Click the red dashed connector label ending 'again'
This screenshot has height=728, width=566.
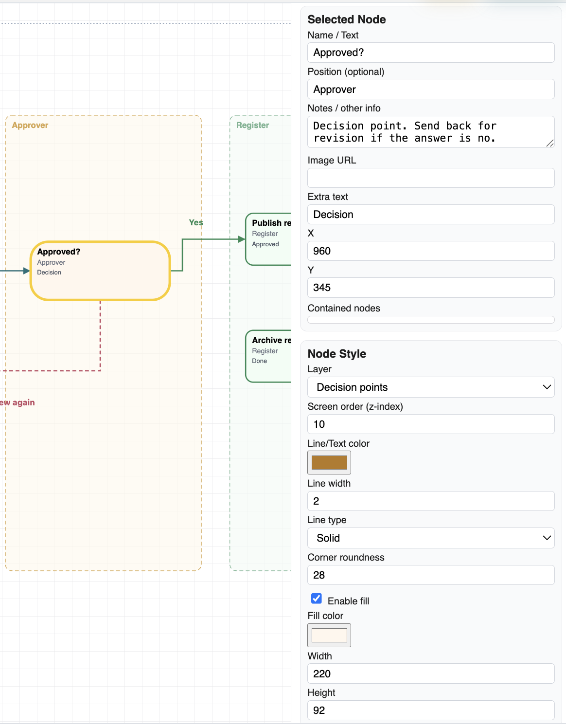coord(18,402)
